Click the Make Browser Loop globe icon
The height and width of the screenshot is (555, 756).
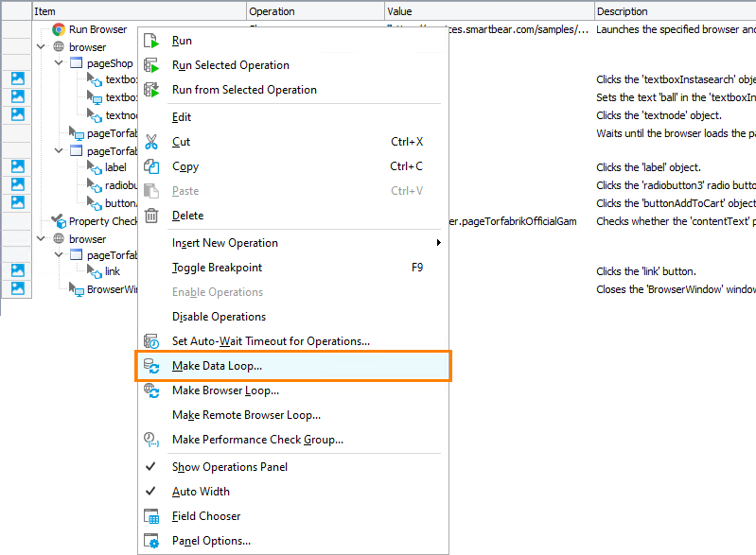coord(151,390)
